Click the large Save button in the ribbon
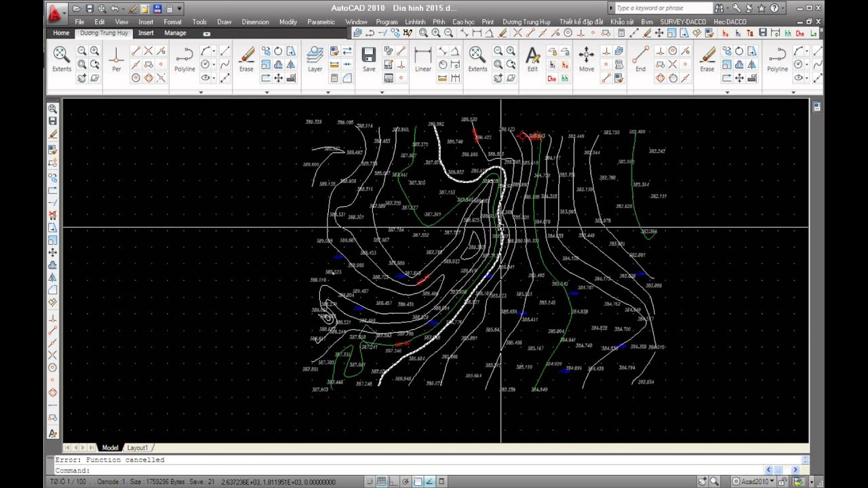This screenshot has height=488, width=868. [369, 60]
